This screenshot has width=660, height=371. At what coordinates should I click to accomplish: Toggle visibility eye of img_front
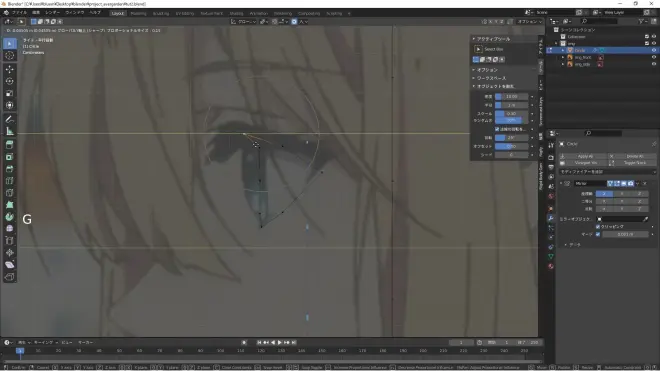(654, 57)
